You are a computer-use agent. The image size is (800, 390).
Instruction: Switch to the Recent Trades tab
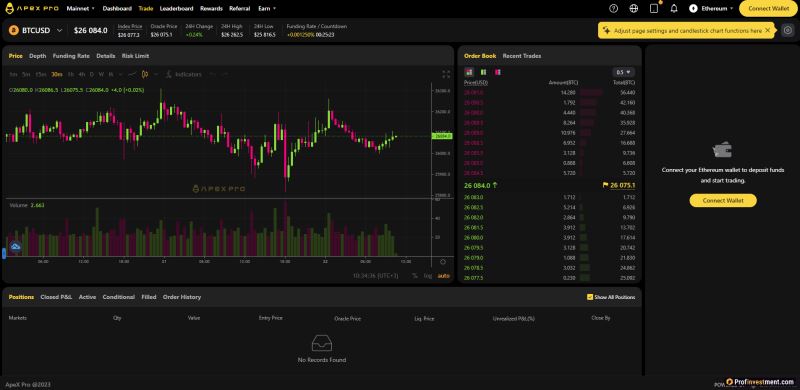(x=521, y=56)
